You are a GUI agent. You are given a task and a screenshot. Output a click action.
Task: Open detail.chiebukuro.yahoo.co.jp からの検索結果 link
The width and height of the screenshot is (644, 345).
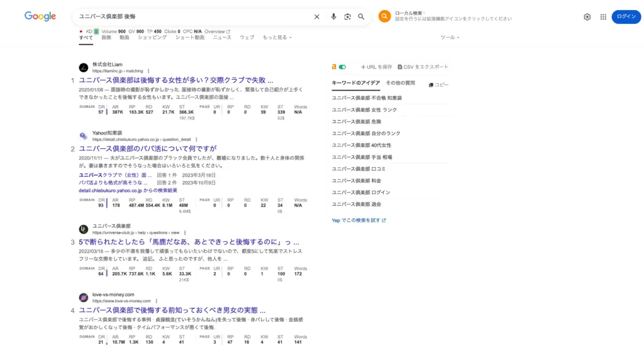pos(128,190)
